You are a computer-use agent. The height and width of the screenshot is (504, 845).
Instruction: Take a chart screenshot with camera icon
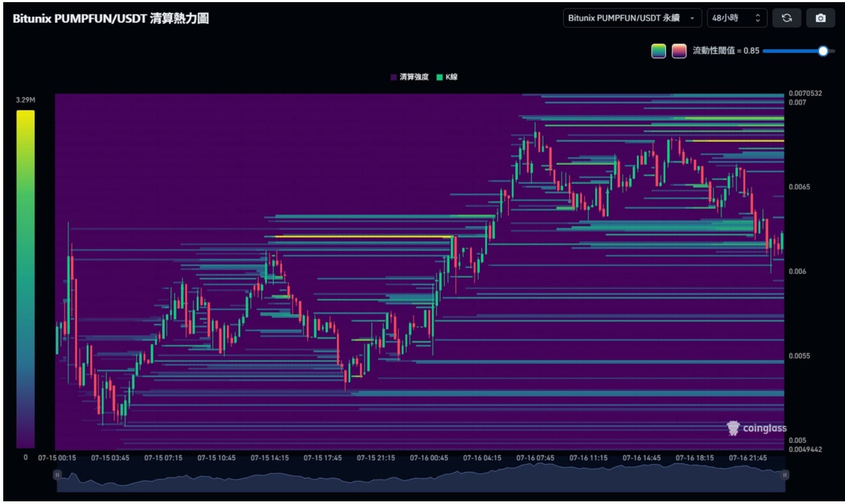click(x=820, y=18)
